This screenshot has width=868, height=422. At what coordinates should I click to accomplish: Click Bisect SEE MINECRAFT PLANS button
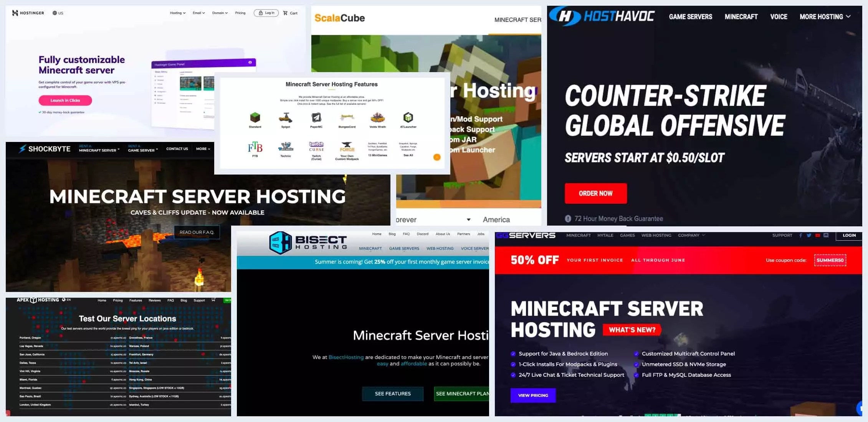coord(462,394)
